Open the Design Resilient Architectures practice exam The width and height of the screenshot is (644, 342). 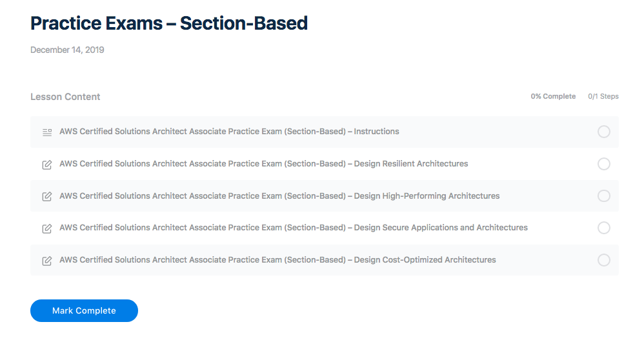263,164
